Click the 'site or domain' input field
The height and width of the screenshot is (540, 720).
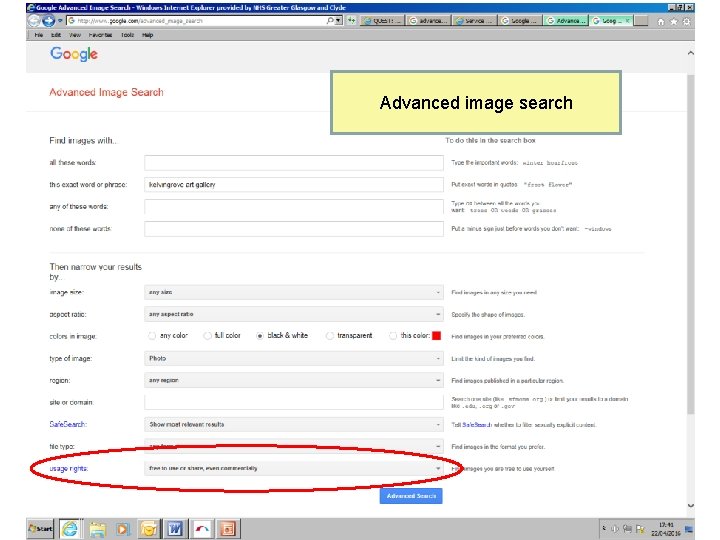(294, 402)
